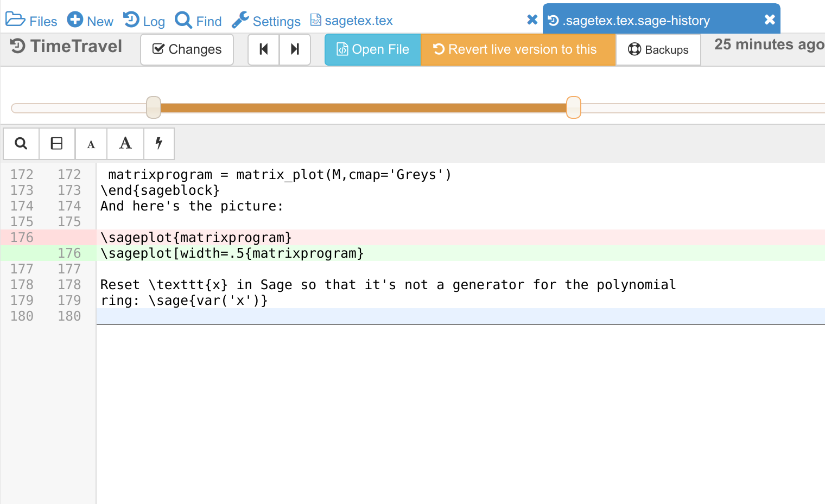Viewport: 825px width, 504px height.
Task: Toggle the Changes checkbox button
Action: click(187, 49)
